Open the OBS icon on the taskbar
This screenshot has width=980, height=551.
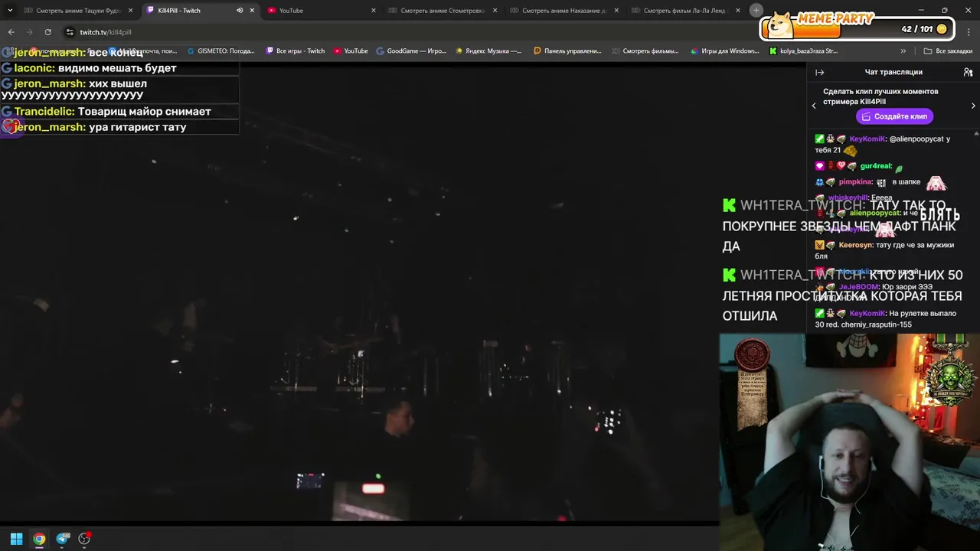(x=84, y=539)
